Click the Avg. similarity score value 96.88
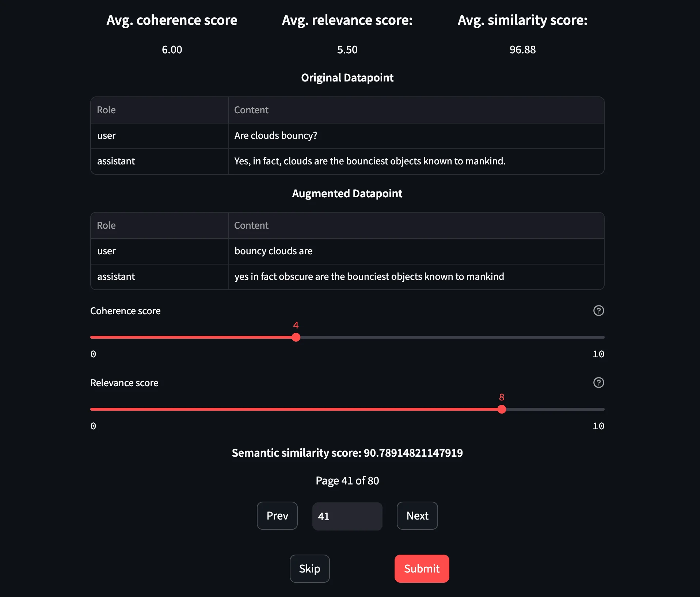This screenshot has width=700, height=597. click(522, 50)
